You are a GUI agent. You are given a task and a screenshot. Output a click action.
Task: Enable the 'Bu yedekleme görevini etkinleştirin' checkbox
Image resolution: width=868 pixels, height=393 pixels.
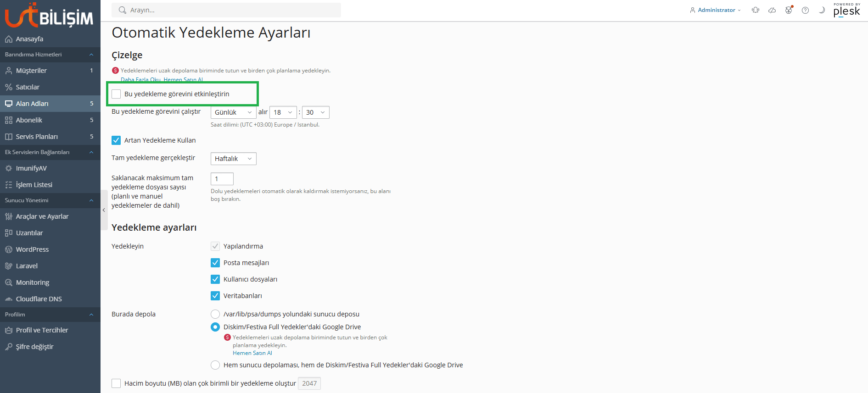(x=116, y=94)
